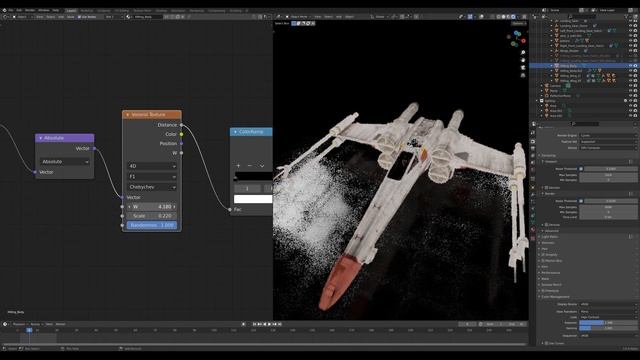Screen dimensions: 640x360
Task: Toggle snapping magnet icon in viewport header
Action: click(402, 17)
